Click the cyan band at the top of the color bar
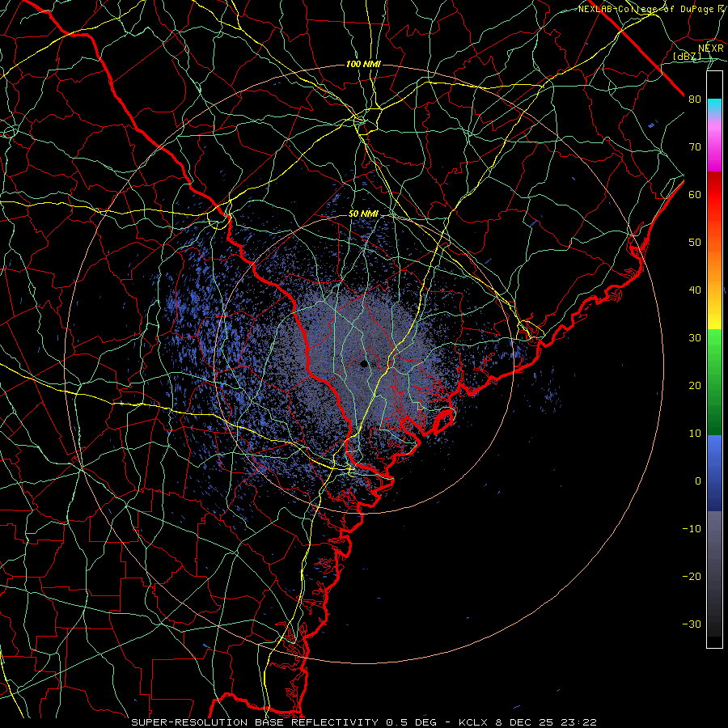Viewport: 728px width, 728px height. (x=714, y=107)
